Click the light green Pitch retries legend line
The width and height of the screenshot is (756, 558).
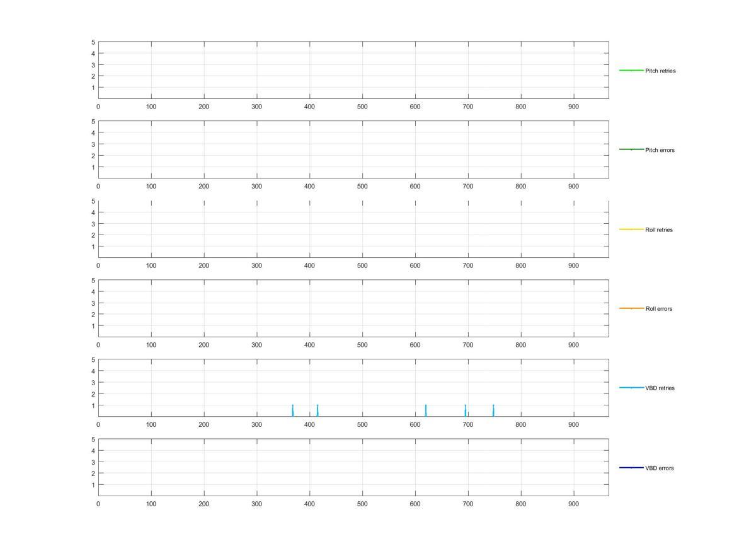631,70
